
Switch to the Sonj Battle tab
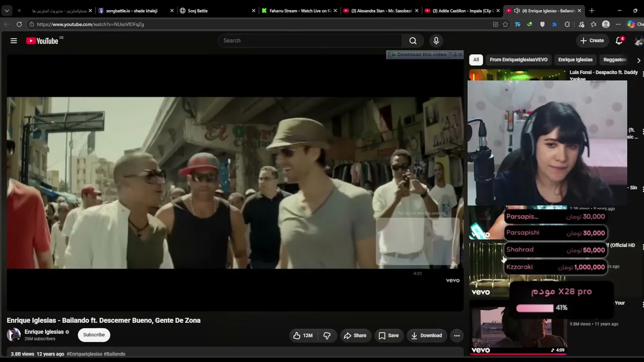(x=216, y=11)
